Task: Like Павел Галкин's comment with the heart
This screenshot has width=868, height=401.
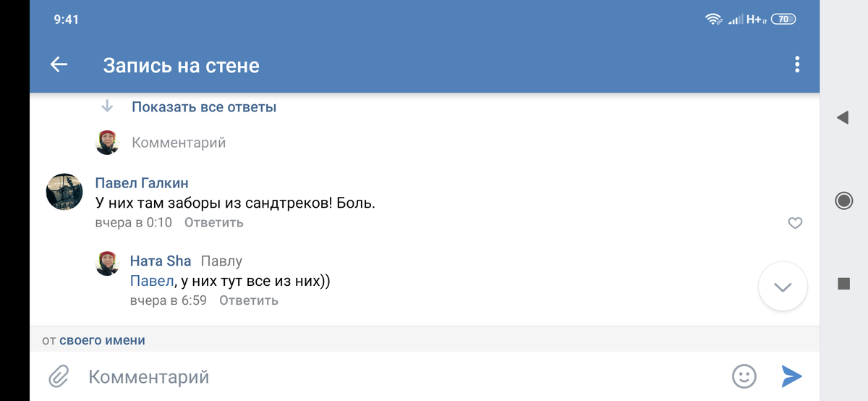Action: tap(795, 223)
